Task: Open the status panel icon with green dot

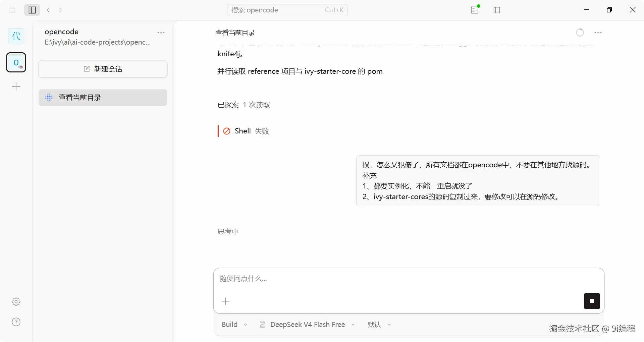Action: pyautogui.click(x=475, y=10)
